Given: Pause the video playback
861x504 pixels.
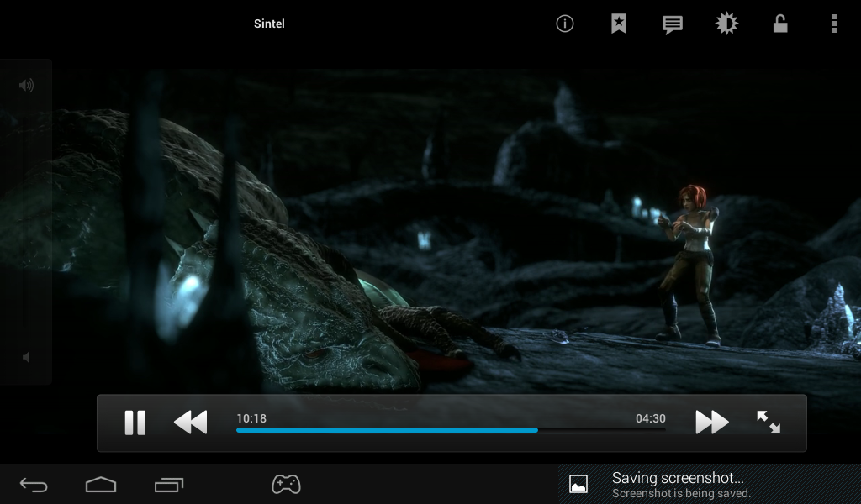Looking at the screenshot, I should [135, 423].
